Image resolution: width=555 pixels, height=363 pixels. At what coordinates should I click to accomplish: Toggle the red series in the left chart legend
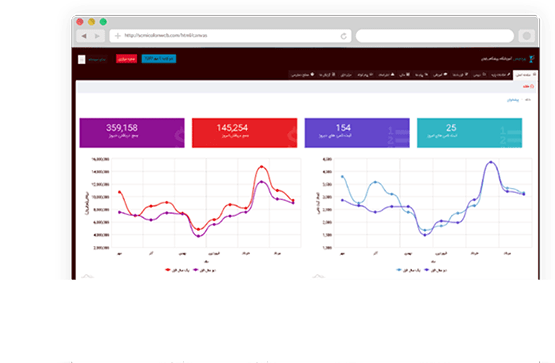(x=177, y=270)
